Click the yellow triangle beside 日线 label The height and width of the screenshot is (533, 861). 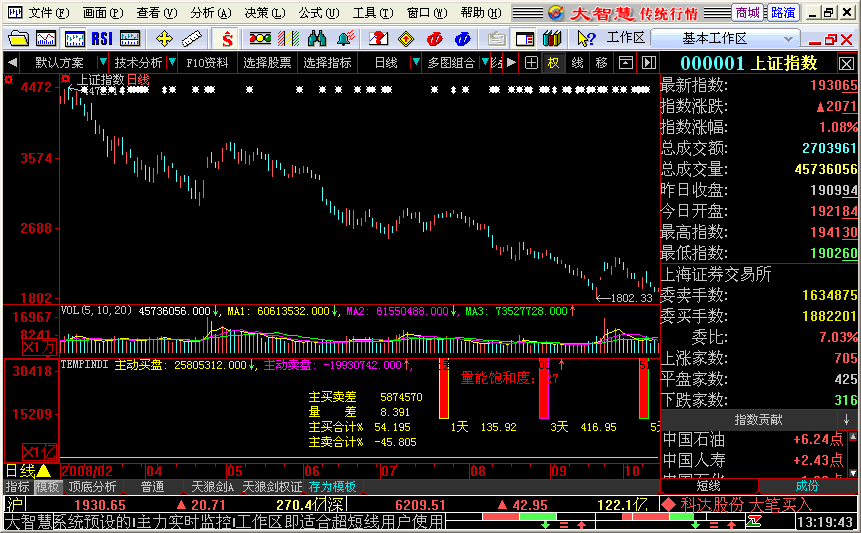coord(43,471)
